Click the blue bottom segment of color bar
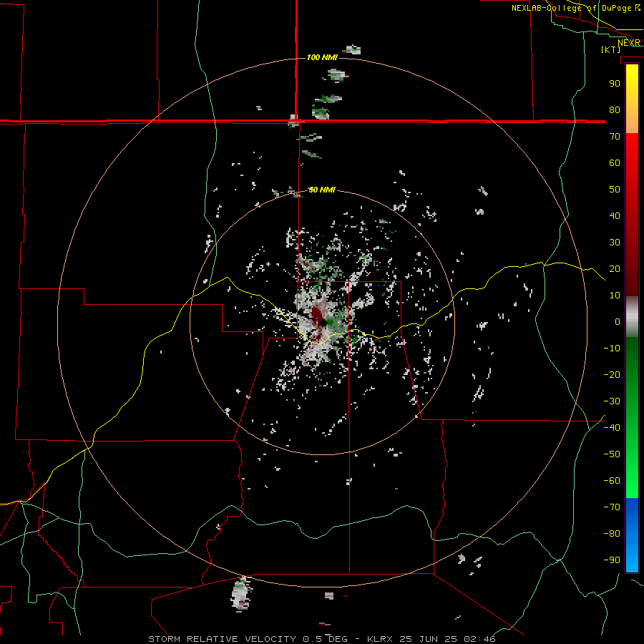This screenshot has height=644, width=644. pyautogui.click(x=632, y=535)
